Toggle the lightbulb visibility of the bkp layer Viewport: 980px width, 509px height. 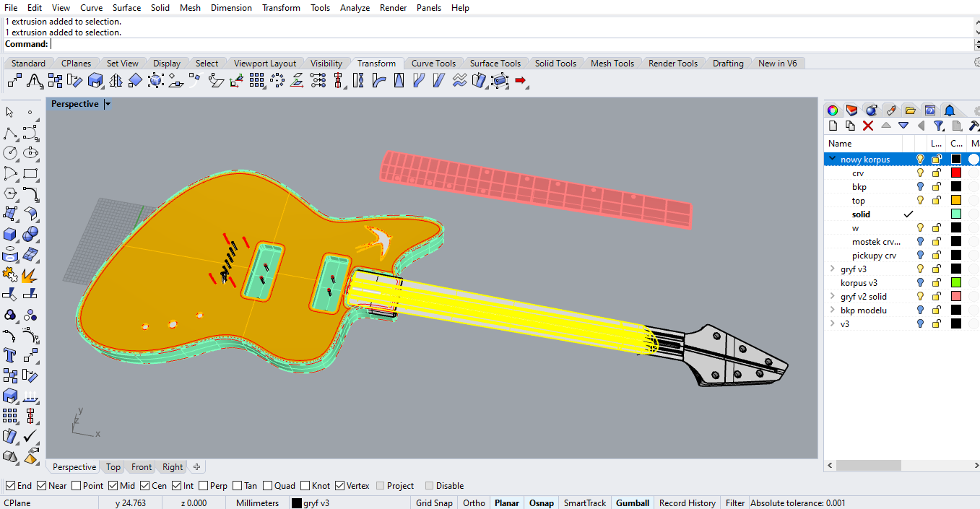[919, 186]
